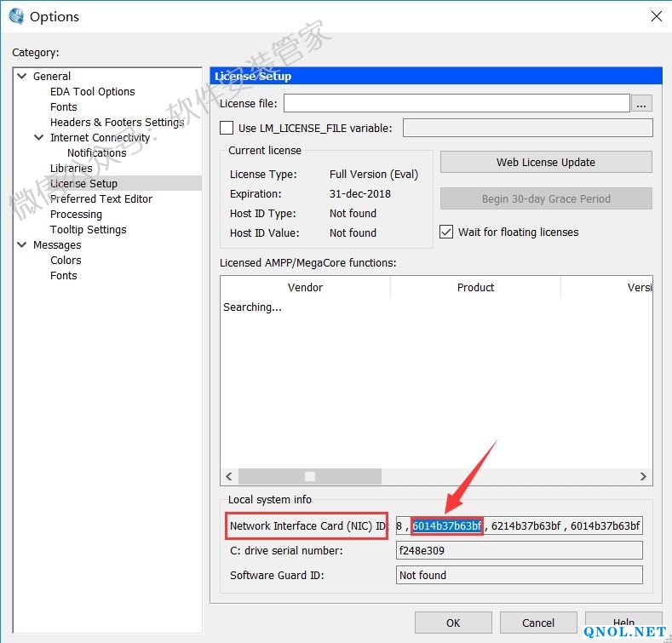Select Preferred Text Editor category
The width and height of the screenshot is (672, 643).
point(101,199)
